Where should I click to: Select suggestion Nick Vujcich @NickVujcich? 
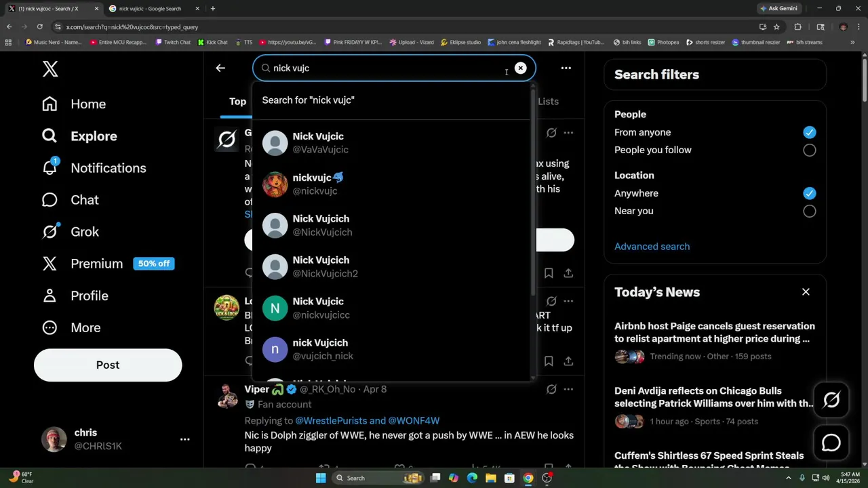(x=393, y=226)
